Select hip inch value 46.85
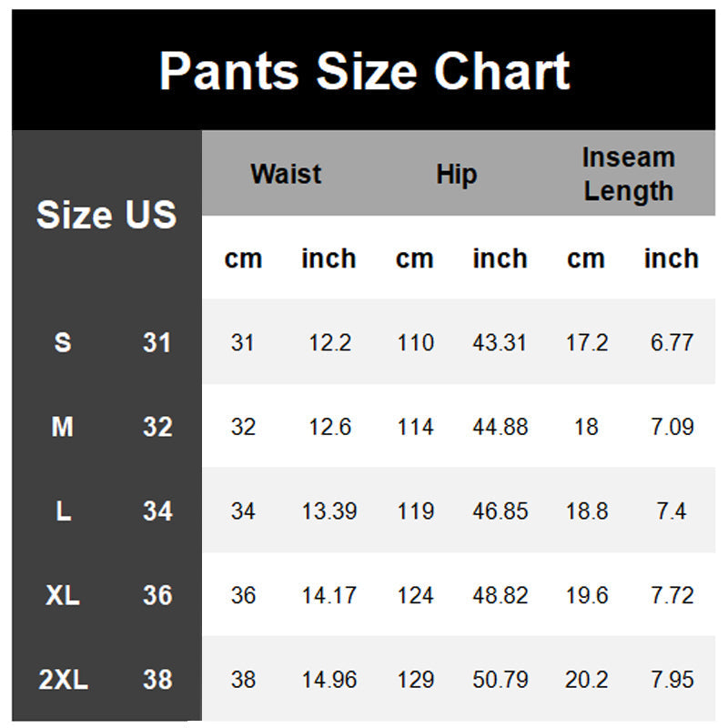 tap(500, 511)
